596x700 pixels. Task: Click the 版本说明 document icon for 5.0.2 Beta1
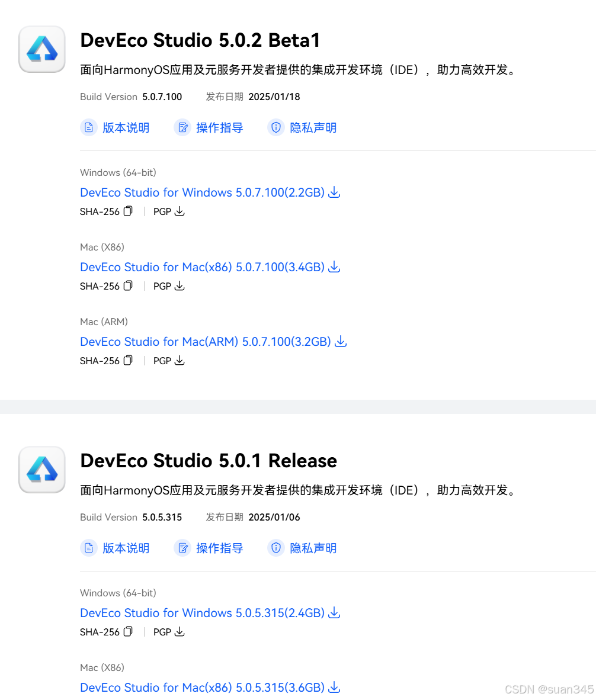(x=89, y=127)
